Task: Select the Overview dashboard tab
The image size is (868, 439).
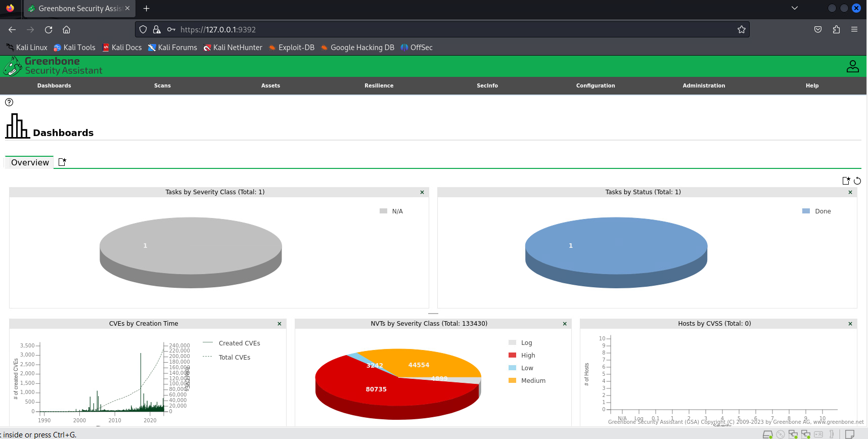Action: (x=30, y=162)
